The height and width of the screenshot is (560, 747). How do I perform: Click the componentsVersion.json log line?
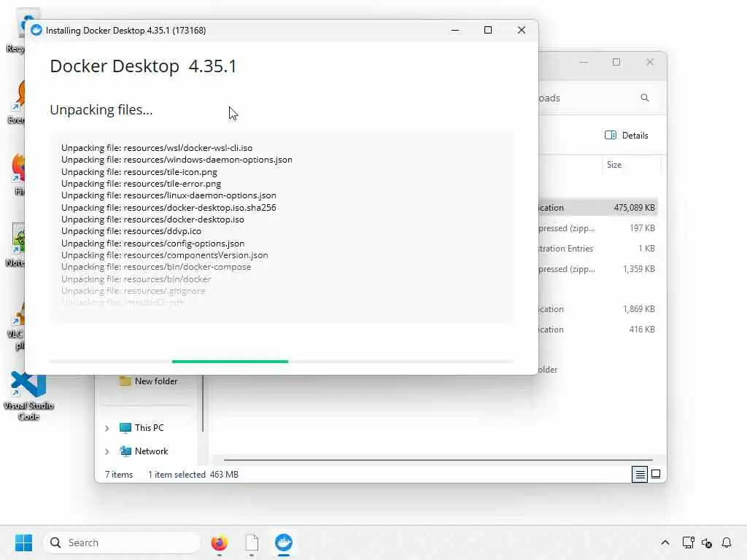[x=164, y=255]
